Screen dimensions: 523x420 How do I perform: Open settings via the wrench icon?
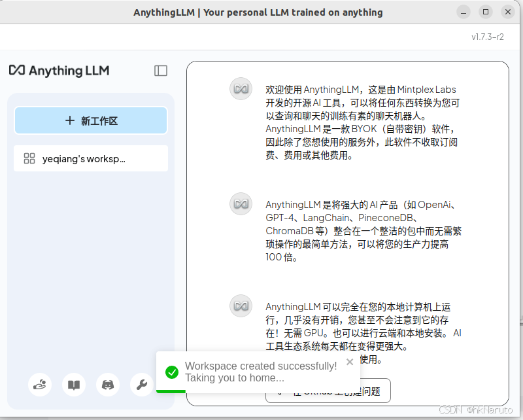click(x=142, y=385)
